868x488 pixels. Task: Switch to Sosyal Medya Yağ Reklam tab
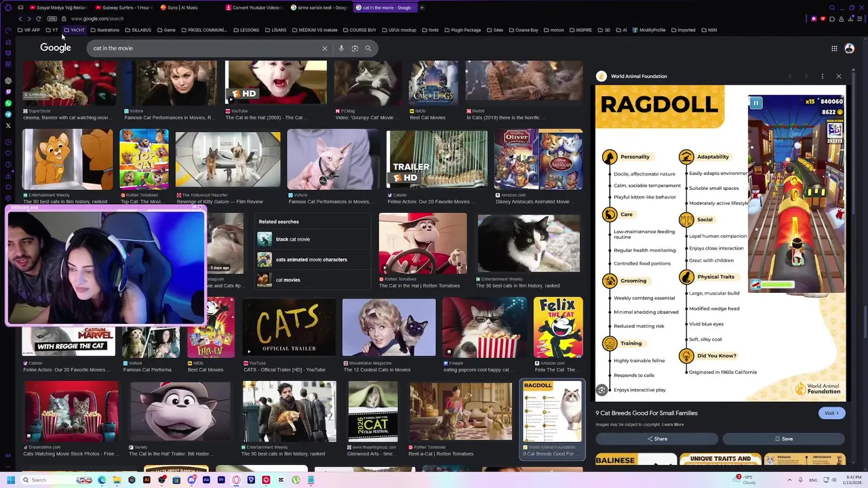(x=58, y=7)
